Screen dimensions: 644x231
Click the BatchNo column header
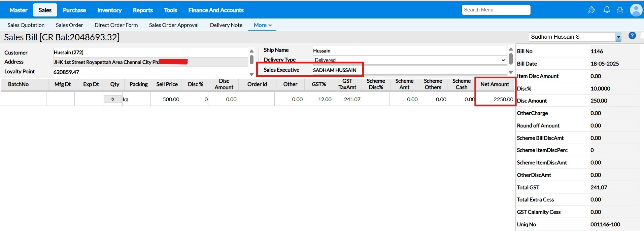(x=19, y=84)
